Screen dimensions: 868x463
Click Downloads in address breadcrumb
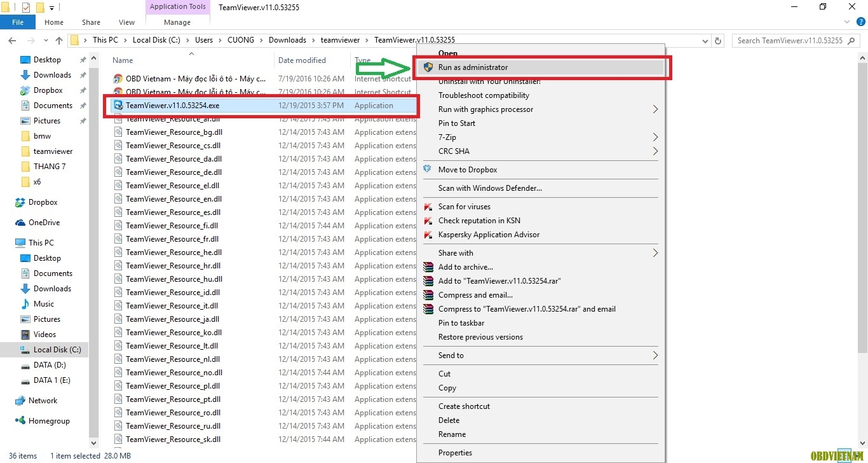pyautogui.click(x=287, y=40)
